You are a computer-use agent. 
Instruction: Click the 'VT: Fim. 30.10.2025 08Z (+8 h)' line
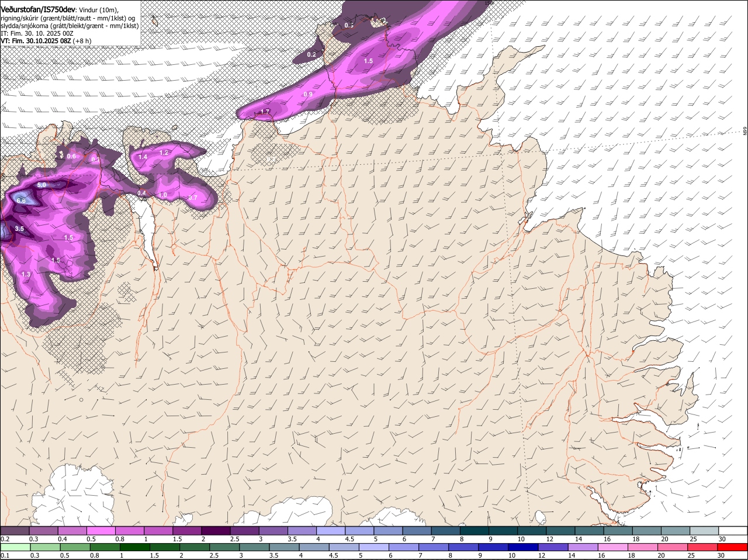pyautogui.click(x=46, y=41)
